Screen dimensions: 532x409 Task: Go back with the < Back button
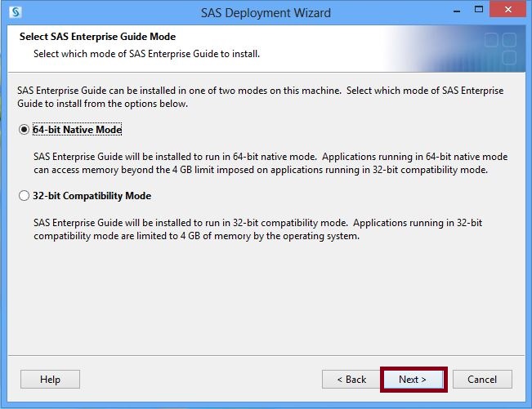351,379
